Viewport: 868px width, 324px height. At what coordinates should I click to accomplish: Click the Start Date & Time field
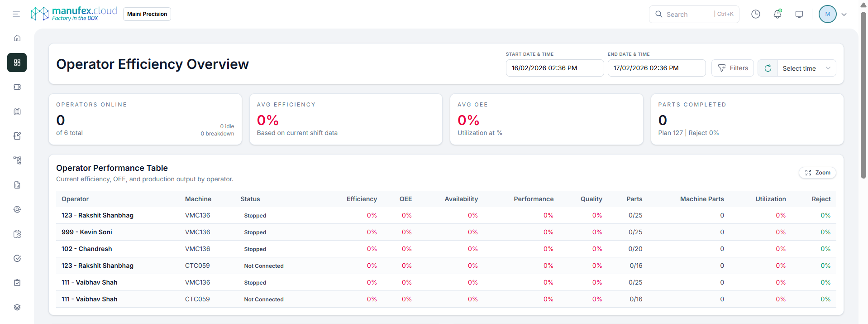click(x=554, y=68)
